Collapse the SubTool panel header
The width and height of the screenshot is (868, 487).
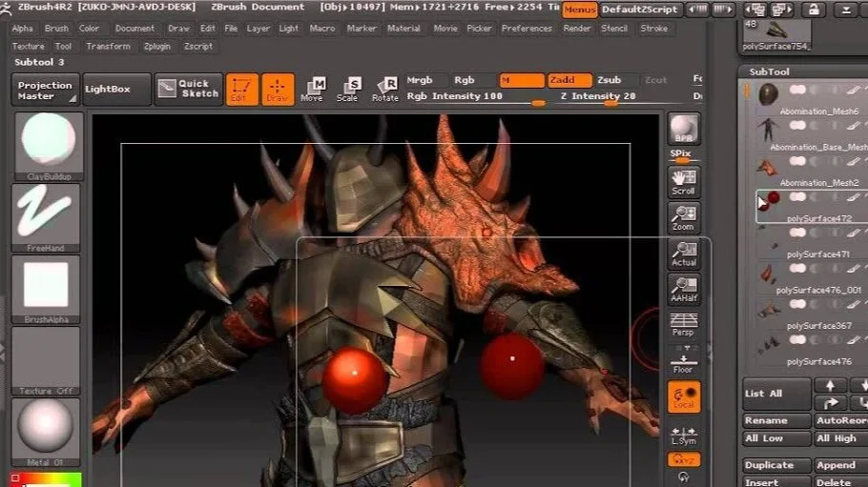pyautogui.click(x=770, y=71)
